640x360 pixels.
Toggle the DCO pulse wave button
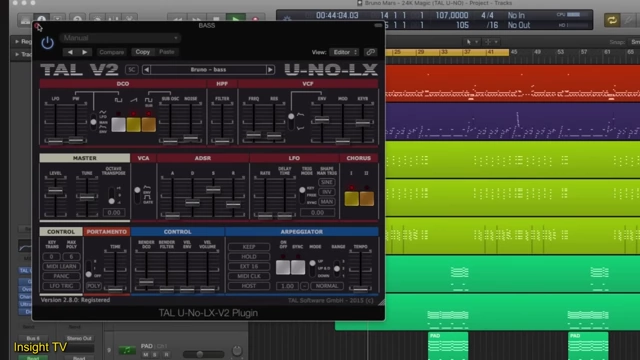point(118,124)
